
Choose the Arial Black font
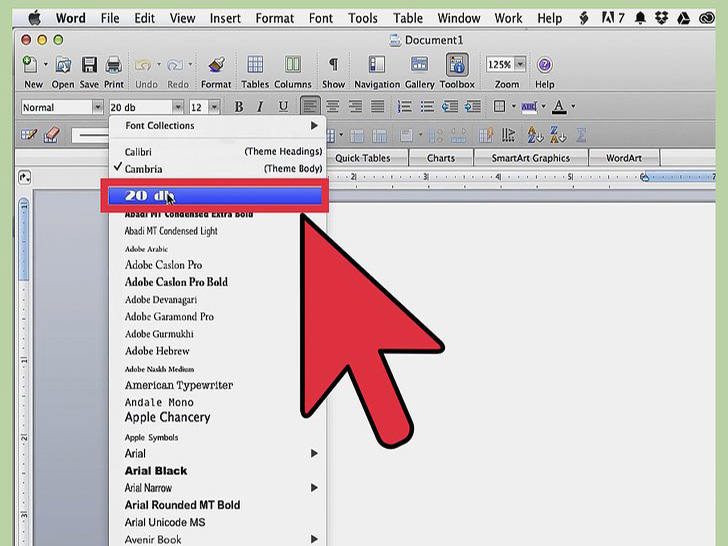click(x=156, y=471)
